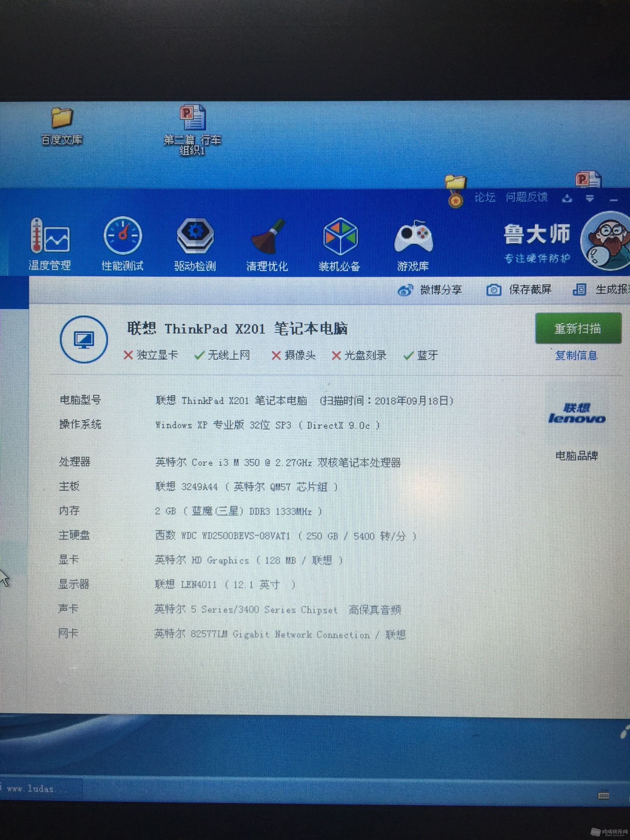Image resolution: width=630 pixels, height=840 pixels.
Task: Click the 电脑品牌 label
Action: point(576,455)
